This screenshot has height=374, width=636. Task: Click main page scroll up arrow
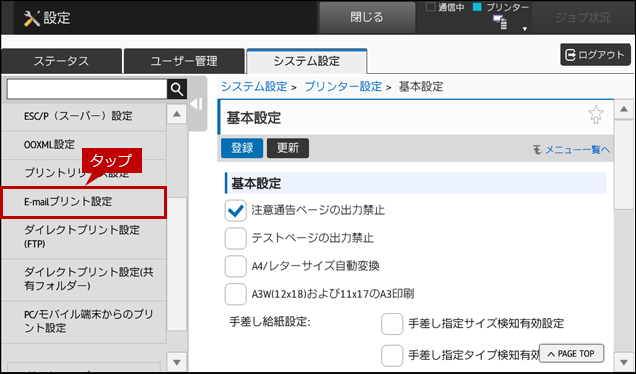point(623,109)
